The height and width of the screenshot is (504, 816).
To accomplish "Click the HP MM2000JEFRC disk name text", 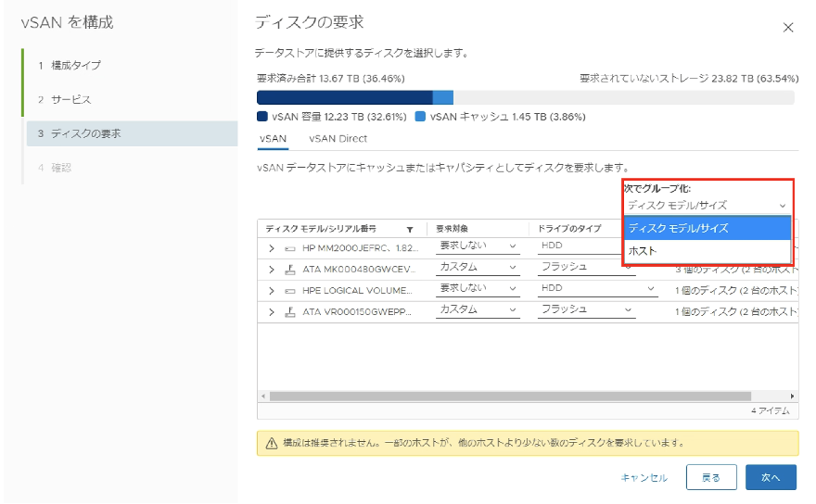I will pyautogui.click(x=360, y=248).
